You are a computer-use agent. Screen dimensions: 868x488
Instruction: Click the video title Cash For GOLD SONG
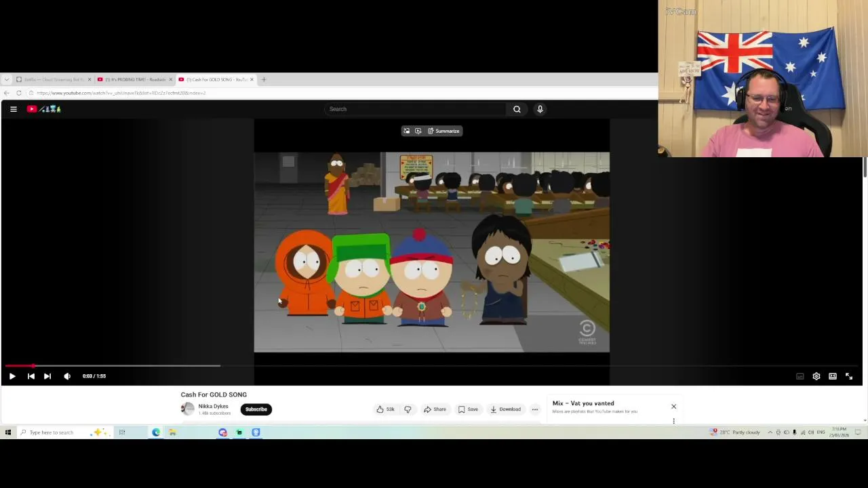[214, 394]
